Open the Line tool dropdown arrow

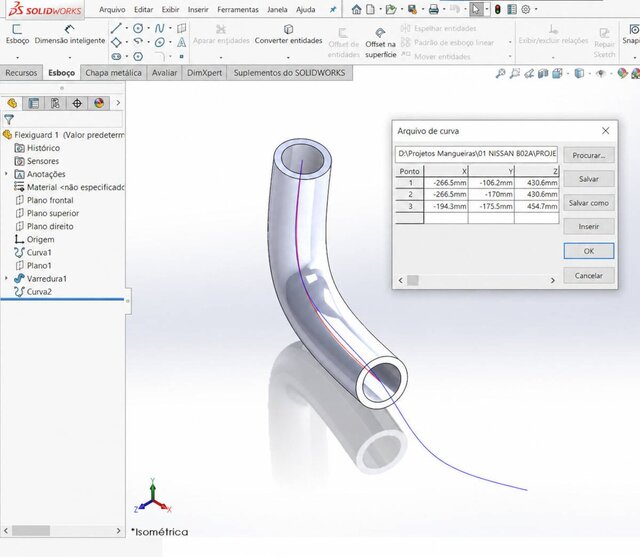(127, 28)
